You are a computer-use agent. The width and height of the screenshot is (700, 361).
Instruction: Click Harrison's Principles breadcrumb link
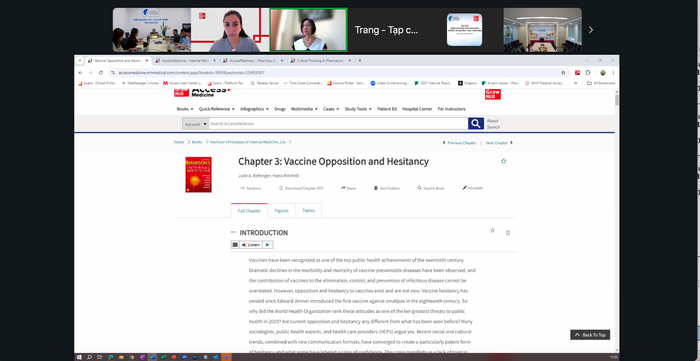tap(248, 142)
